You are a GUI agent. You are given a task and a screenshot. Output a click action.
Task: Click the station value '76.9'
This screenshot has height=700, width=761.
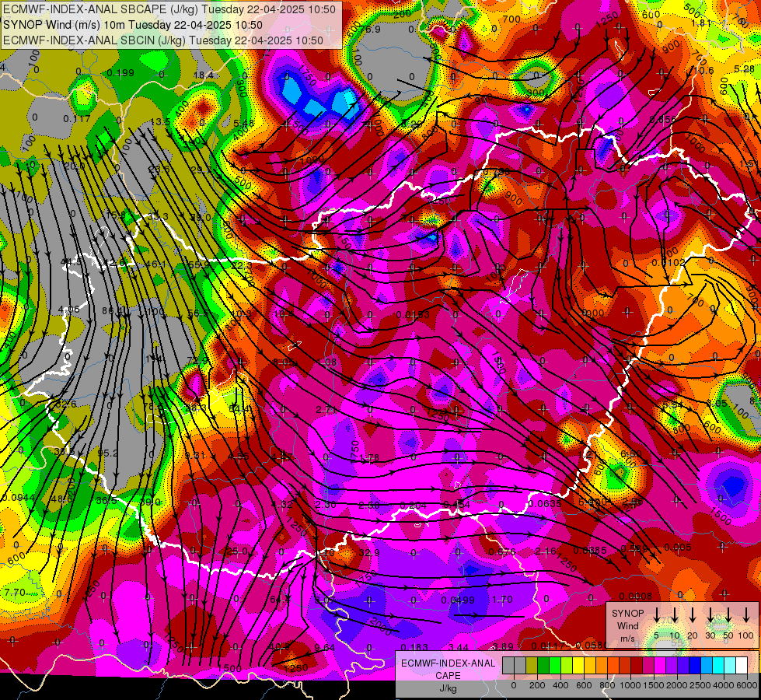click(370, 30)
